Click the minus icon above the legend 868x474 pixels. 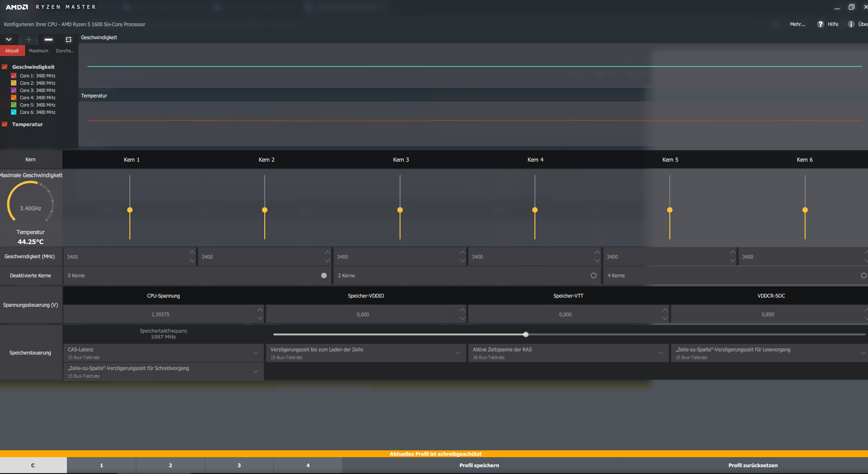tap(49, 40)
